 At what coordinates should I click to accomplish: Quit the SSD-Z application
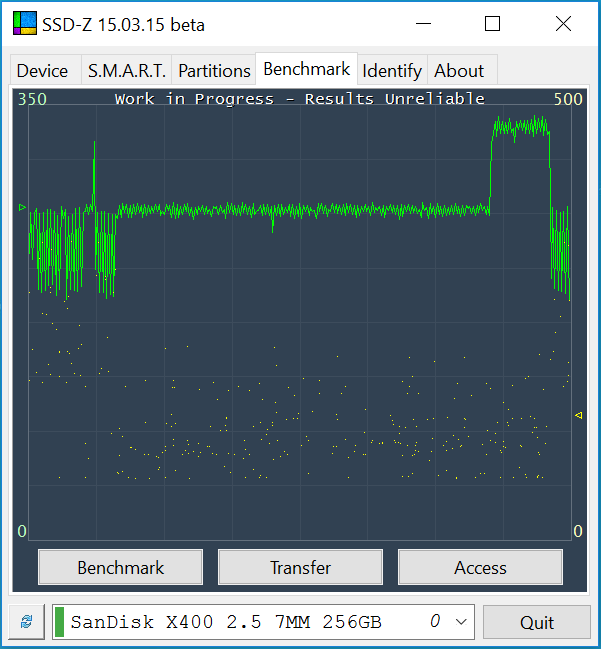pos(536,622)
